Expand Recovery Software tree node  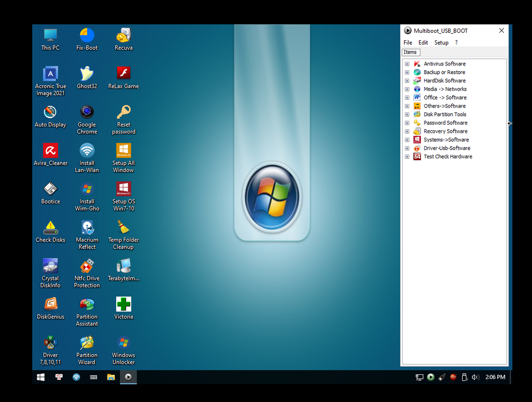(407, 132)
